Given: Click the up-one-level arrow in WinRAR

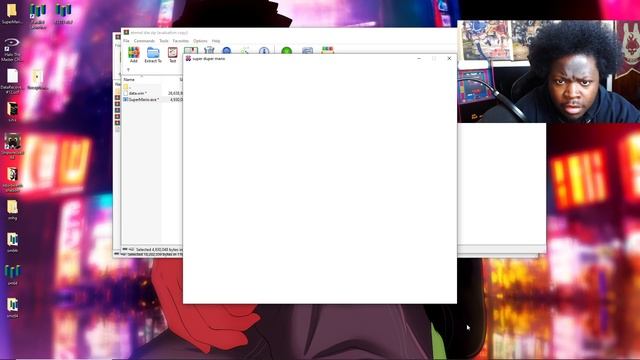Looking at the screenshot, I should pos(128,70).
